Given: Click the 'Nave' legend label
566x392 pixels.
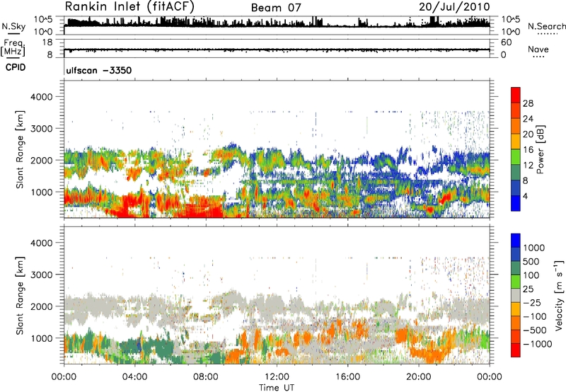Looking at the screenshot, I should [538, 49].
